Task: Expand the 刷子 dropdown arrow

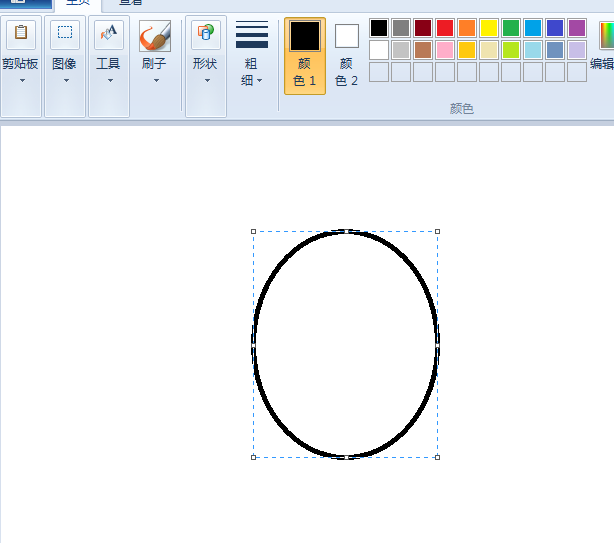Action: tap(156, 80)
